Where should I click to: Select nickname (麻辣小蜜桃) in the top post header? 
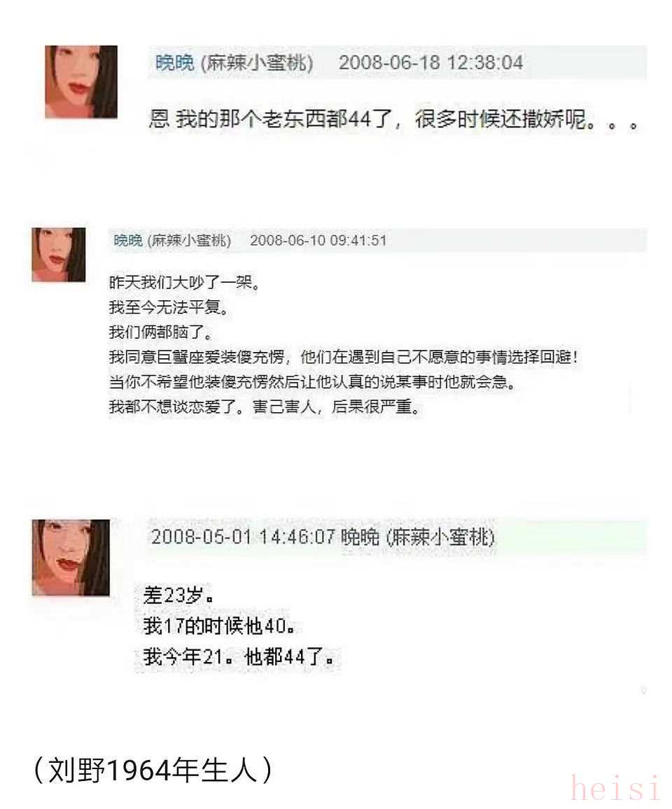[x=256, y=63]
